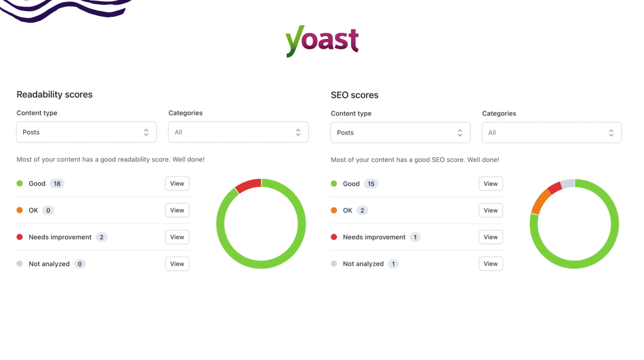The height and width of the screenshot is (360, 644).
Task: View posts with OK SEO scores
Action: point(490,210)
